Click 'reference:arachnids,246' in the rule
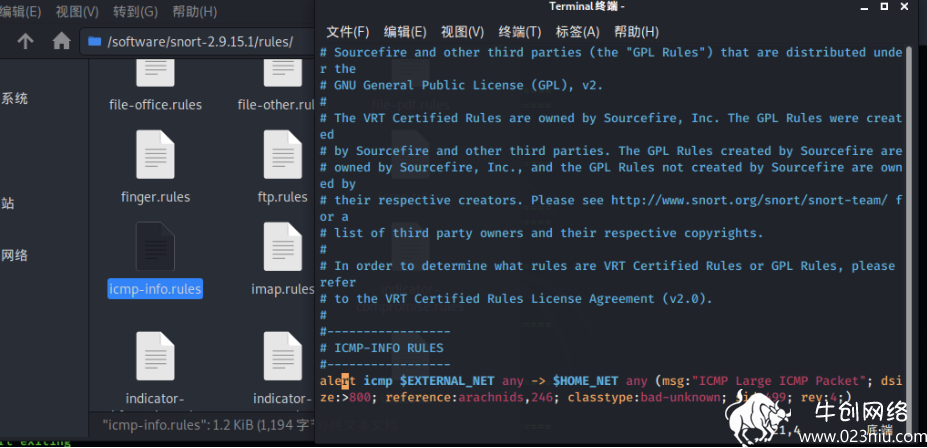Viewport: 927px width, 448px height. click(x=469, y=398)
